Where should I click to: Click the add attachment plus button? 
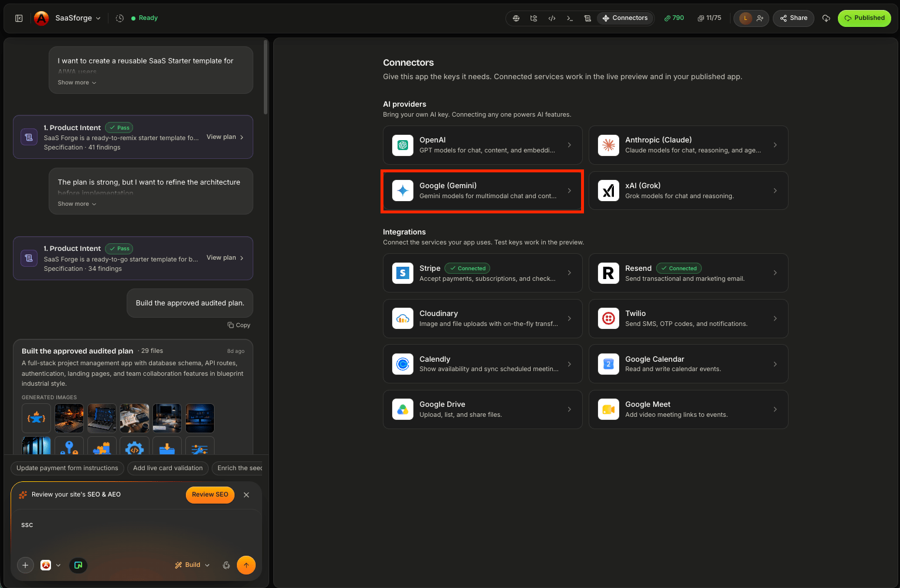click(x=25, y=565)
